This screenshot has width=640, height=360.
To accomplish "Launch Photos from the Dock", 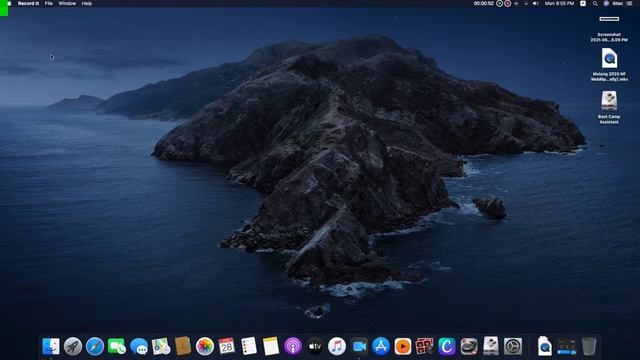I will (205, 347).
